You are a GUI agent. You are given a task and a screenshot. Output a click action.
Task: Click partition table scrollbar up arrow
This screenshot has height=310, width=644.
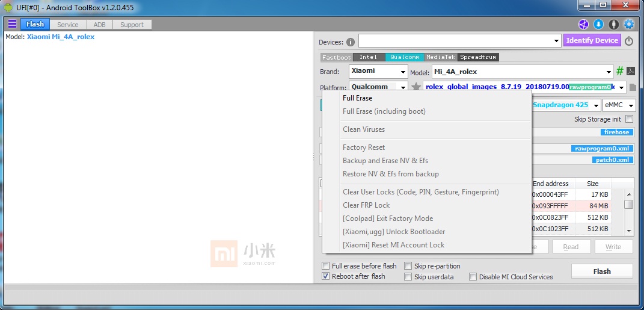pyautogui.click(x=629, y=194)
